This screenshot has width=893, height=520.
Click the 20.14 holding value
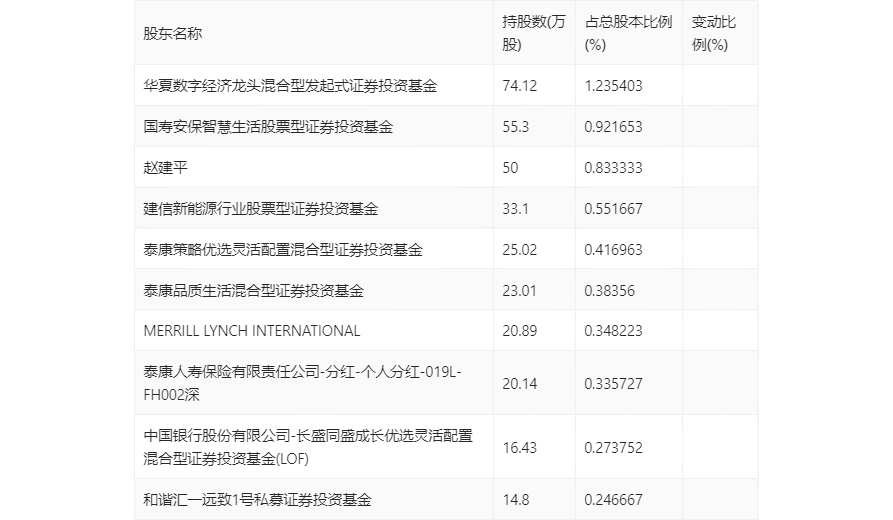click(x=519, y=383)
